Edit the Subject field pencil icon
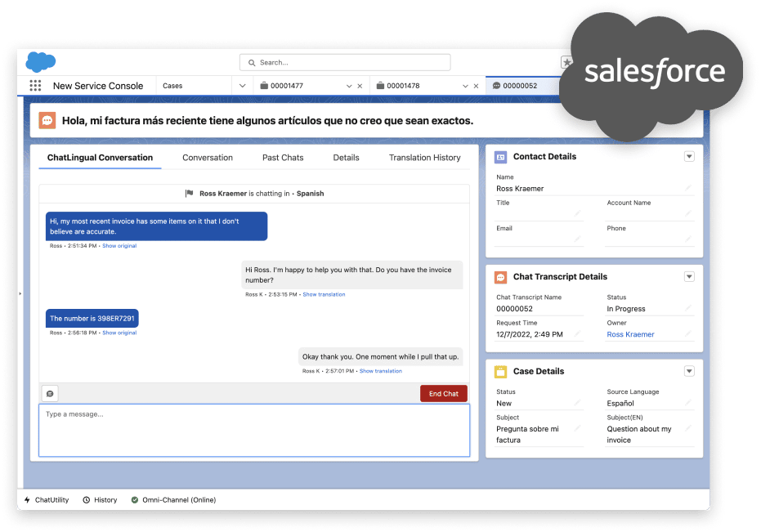This screenshot has width=761, height=532. pos(578,428)
